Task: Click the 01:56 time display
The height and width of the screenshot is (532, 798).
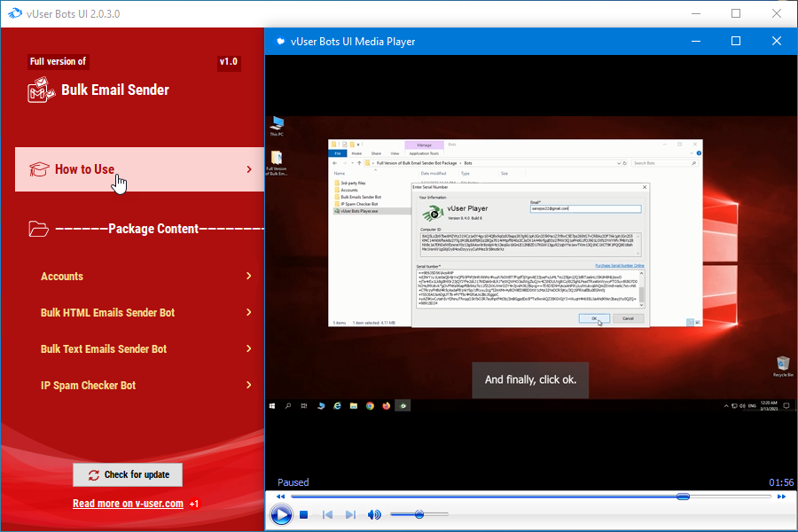Action: coord(781,482)
